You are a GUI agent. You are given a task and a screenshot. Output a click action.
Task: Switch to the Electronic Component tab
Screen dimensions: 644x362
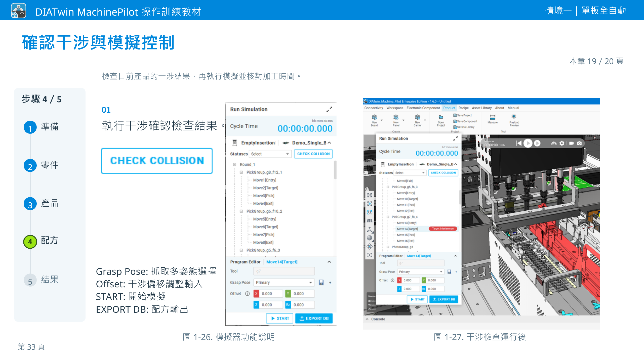click(x=423, y=108)
